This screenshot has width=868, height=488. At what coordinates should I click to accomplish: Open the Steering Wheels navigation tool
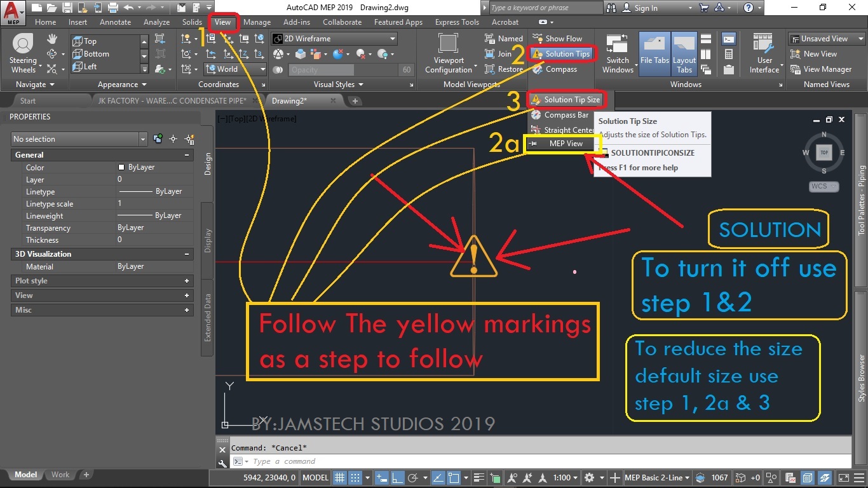(x=24, y=54)
